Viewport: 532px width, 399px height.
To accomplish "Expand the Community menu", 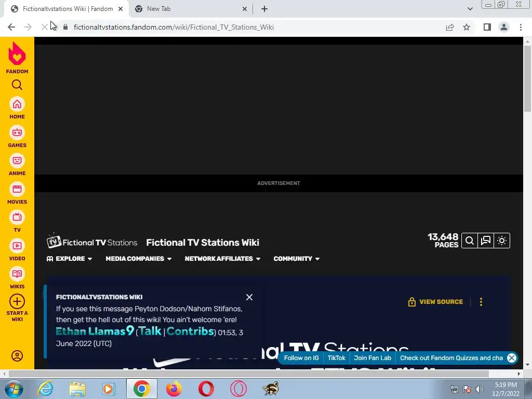I will point(297,259).
